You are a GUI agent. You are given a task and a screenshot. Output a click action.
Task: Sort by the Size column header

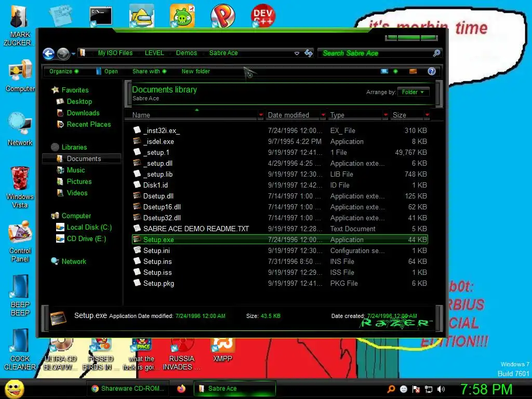[407, 115]
